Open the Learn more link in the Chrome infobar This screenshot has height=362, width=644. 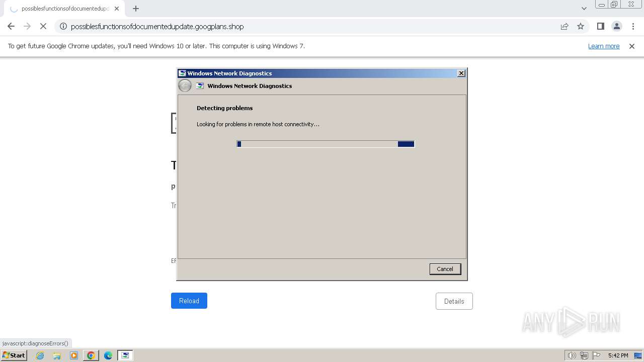[604, 46]
